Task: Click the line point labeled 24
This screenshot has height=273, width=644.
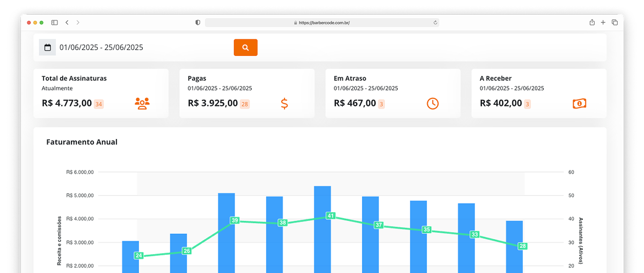Action: tap(138, 256)
